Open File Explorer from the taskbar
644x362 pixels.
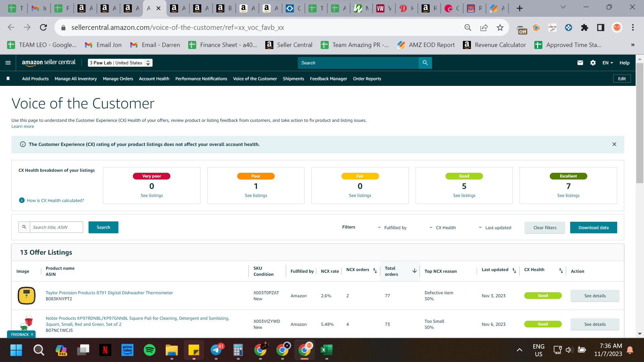[x=172, y=350]
